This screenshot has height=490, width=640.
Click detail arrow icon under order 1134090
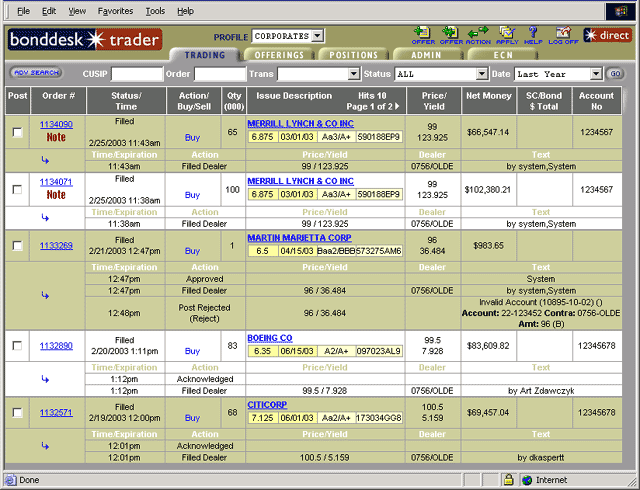[x=45, y=160]
